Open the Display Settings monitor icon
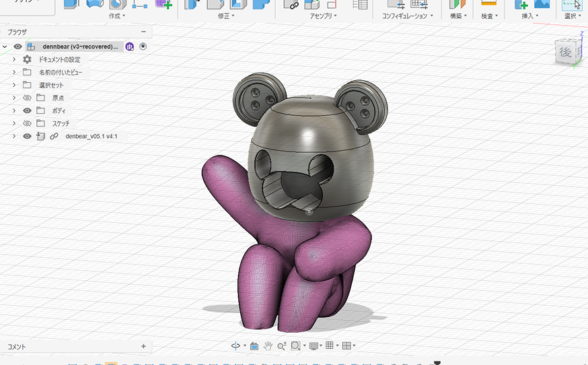The width and height of the screenshot is (588, 365). point(313,345)
